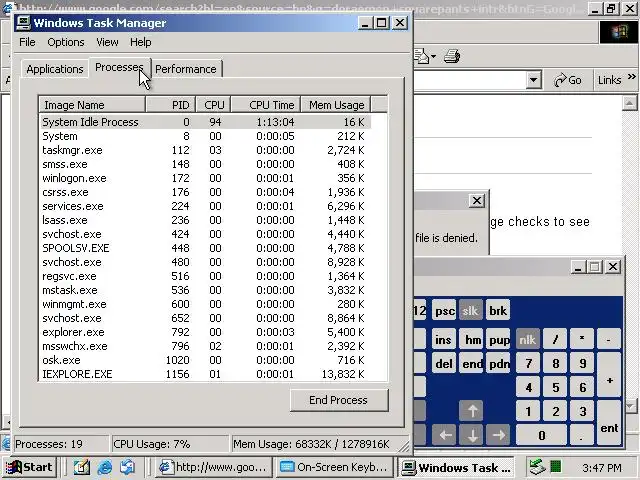Click the brk key on On-Screen Keyboard
This screenshot has width=640, height=480.
pos(498,311)
